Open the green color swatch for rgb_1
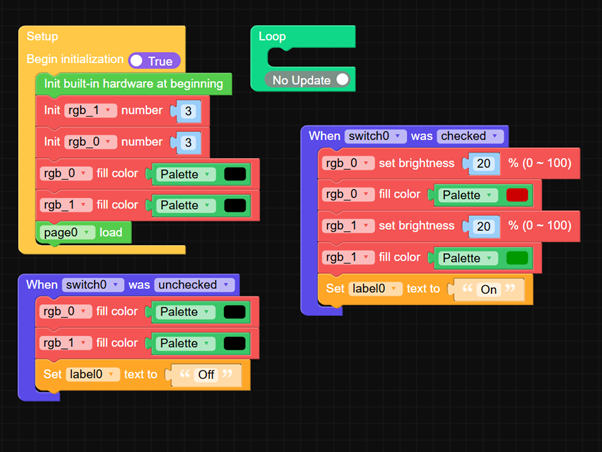This screenshot has height=452, width=602. tap(517, 258)
